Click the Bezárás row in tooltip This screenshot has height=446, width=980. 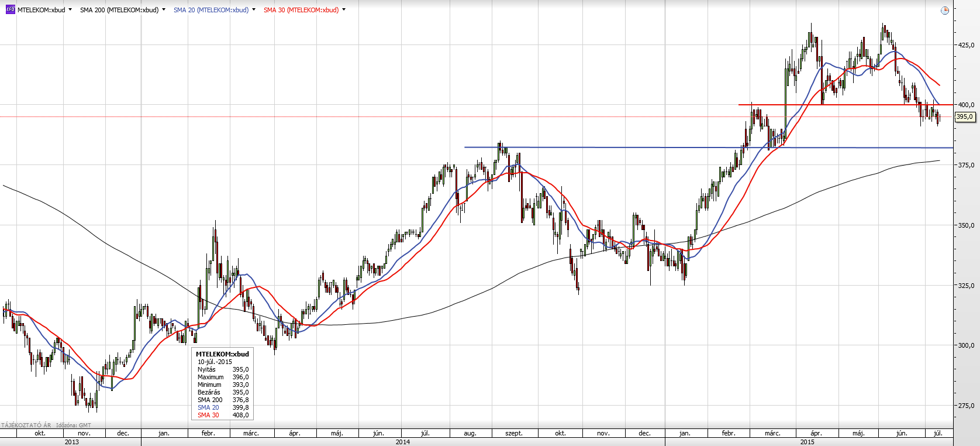(223, 392)
